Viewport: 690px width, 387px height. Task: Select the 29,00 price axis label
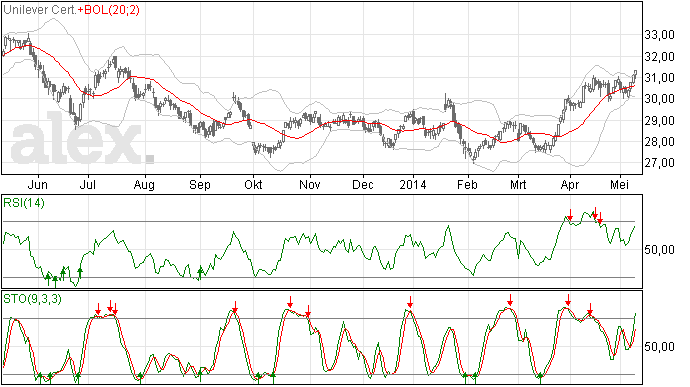tap(659, 120)
